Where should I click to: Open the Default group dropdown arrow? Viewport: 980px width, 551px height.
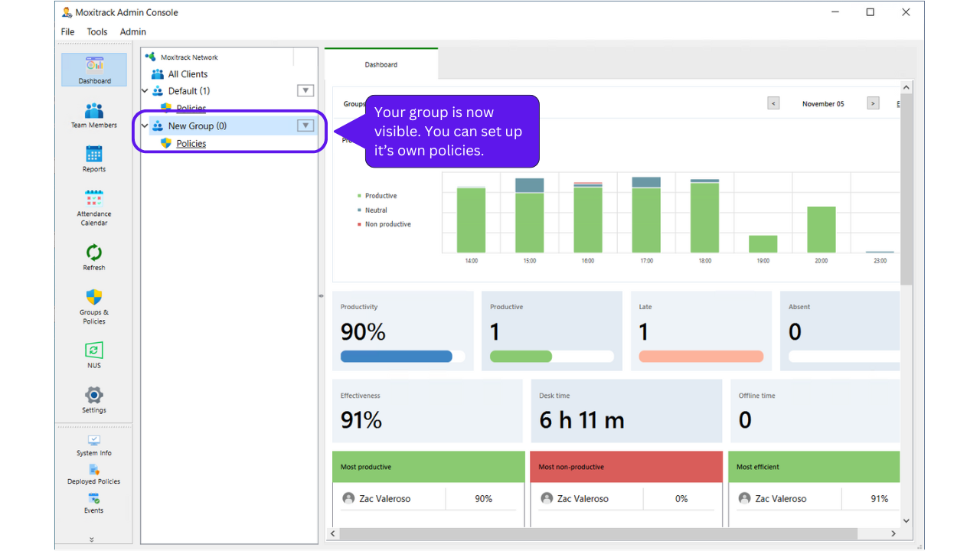click(305, 91)
